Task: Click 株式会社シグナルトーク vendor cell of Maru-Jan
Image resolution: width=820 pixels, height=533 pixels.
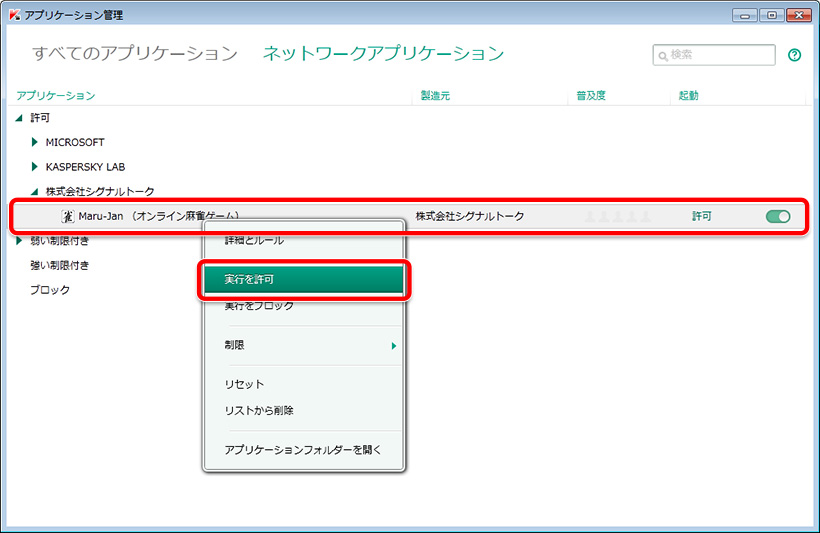Action: (470, 216)
